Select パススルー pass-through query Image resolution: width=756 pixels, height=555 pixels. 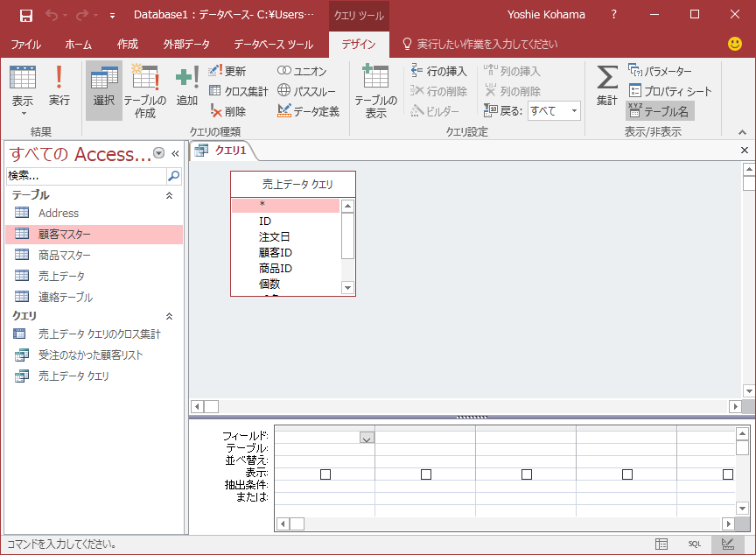[x=306, y=91]
